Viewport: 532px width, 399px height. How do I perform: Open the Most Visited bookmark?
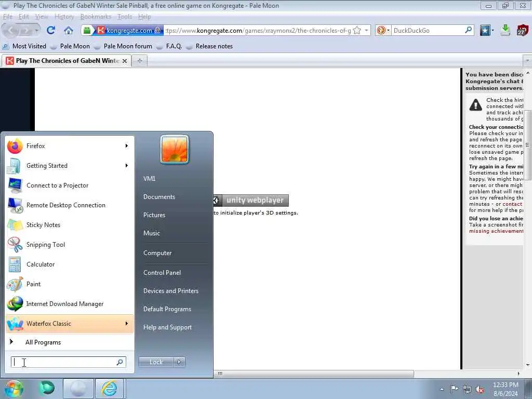(24, 46)
